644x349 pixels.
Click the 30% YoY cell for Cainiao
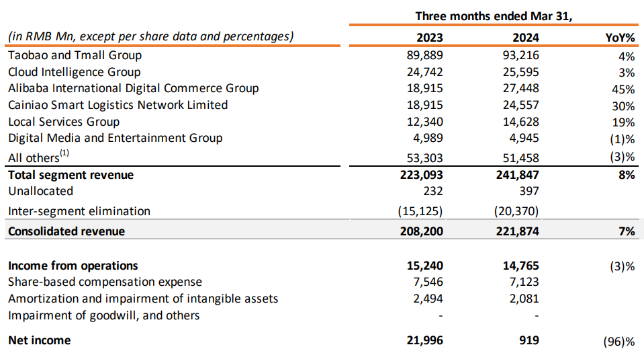(623, 106)
